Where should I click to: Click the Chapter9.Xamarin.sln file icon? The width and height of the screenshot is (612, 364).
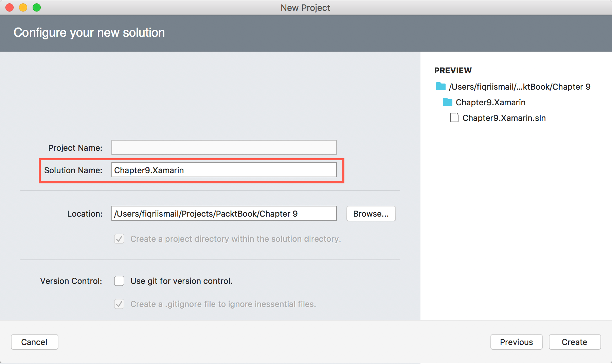tap(454, 118)
